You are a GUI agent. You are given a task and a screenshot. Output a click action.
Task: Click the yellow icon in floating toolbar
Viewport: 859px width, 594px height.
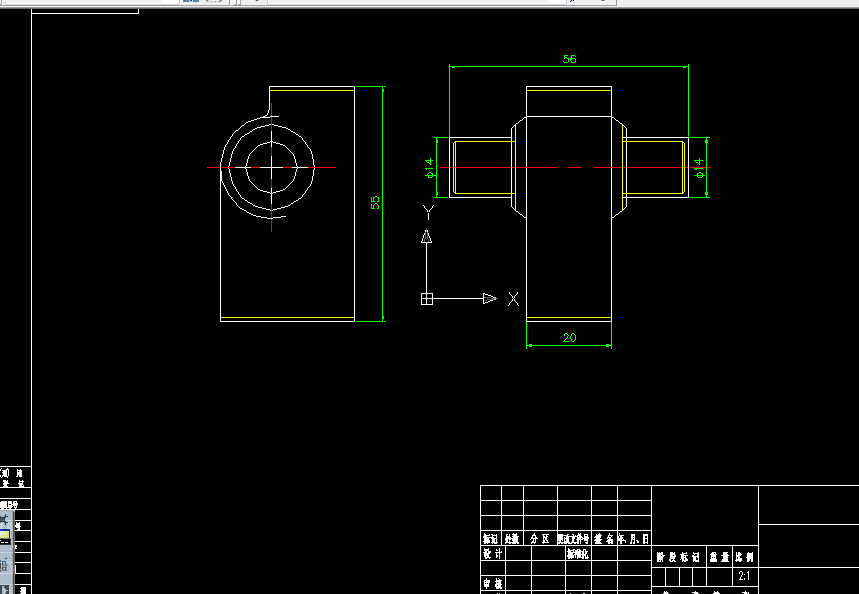pyautogui.click(x=4, y=536)
